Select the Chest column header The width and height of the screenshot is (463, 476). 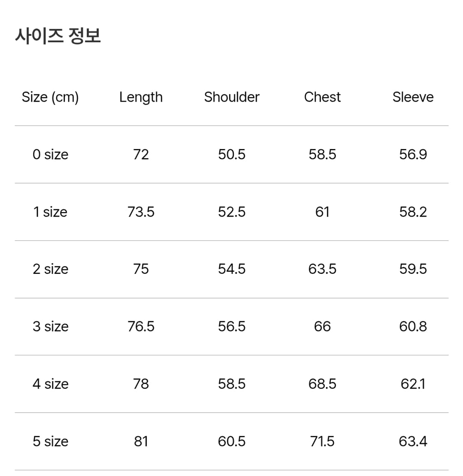point(322,97)
